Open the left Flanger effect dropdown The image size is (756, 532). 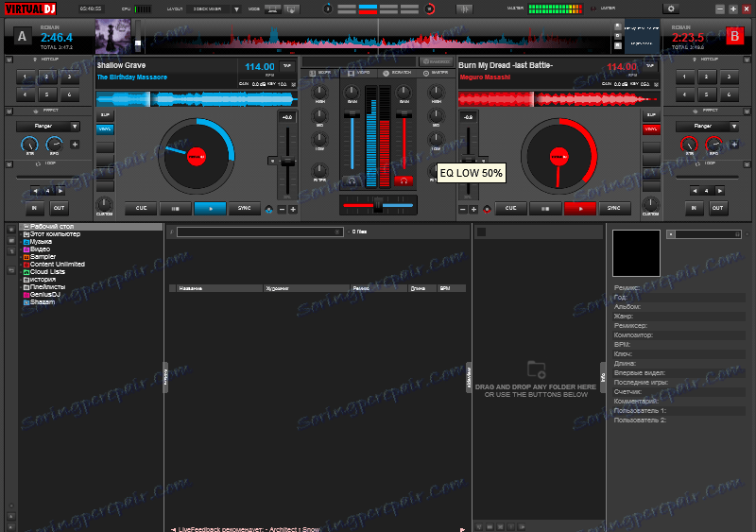click(x=73, y=126)
